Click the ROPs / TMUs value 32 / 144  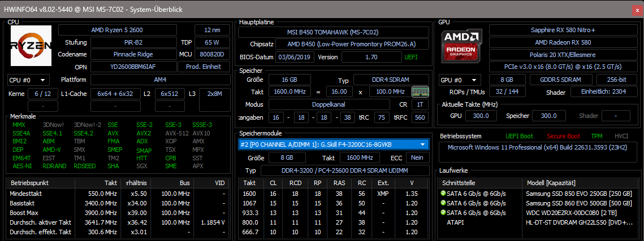[507, 92]
